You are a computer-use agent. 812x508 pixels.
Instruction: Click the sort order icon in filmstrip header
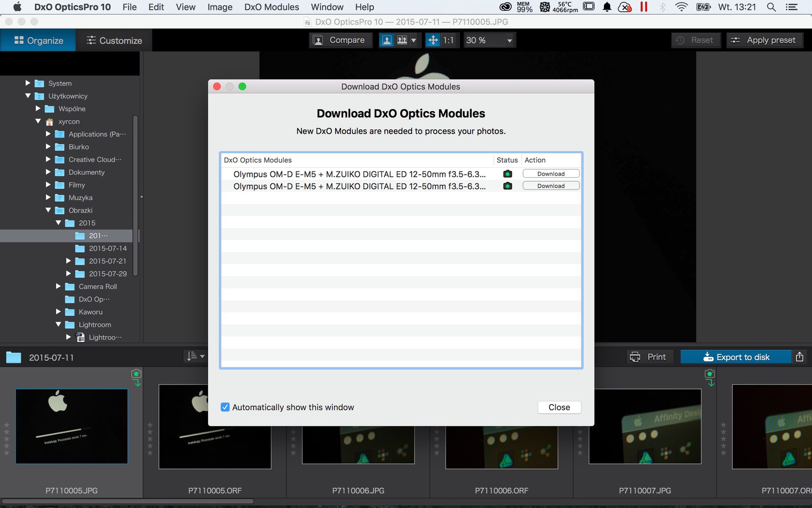[195, 356]
